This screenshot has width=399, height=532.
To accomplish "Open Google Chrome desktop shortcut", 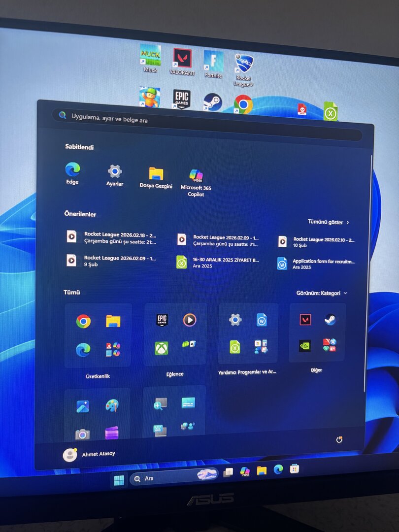I will pyautogui.click(x=243, y=104).
